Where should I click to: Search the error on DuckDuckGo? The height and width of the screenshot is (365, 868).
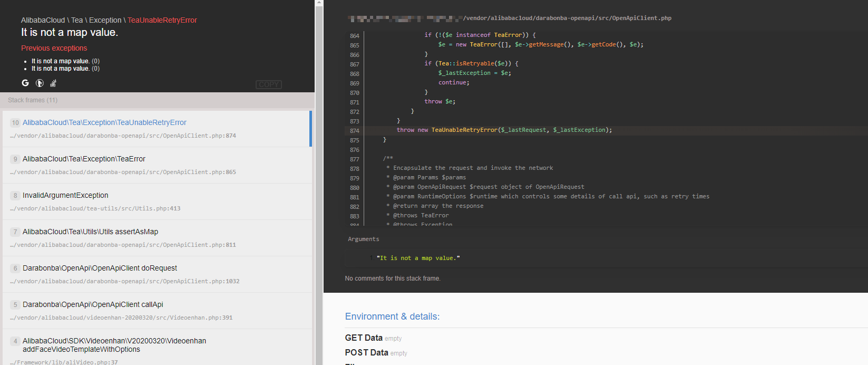point(40,83)
